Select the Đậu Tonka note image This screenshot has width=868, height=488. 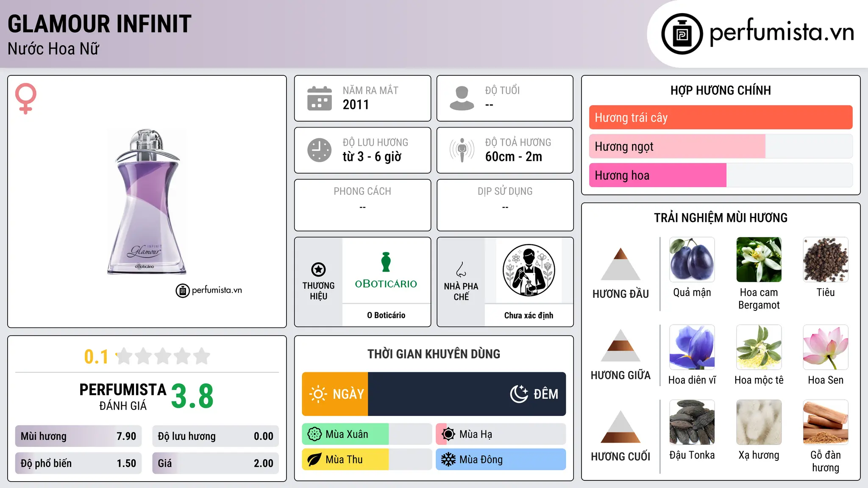692,422
